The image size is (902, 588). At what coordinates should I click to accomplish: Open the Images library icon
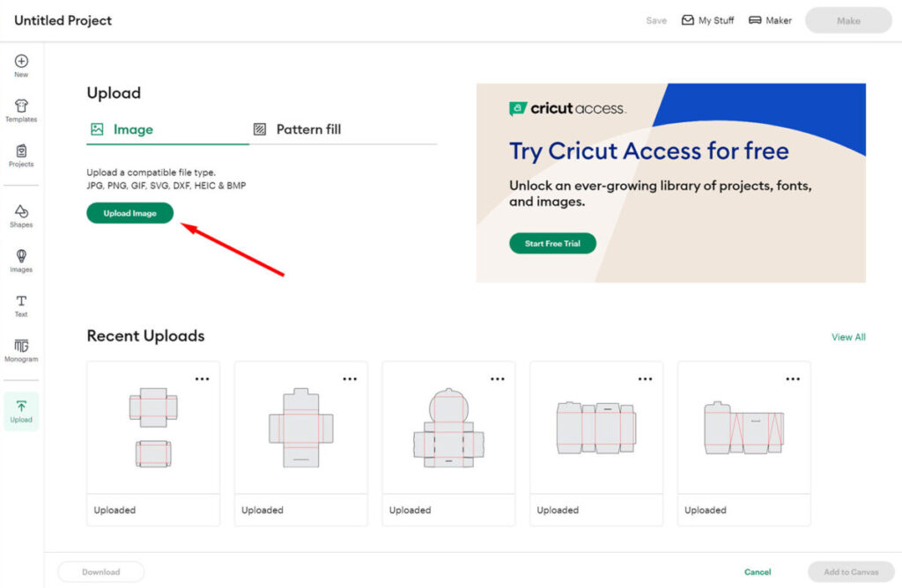click(x=21, y=261)
